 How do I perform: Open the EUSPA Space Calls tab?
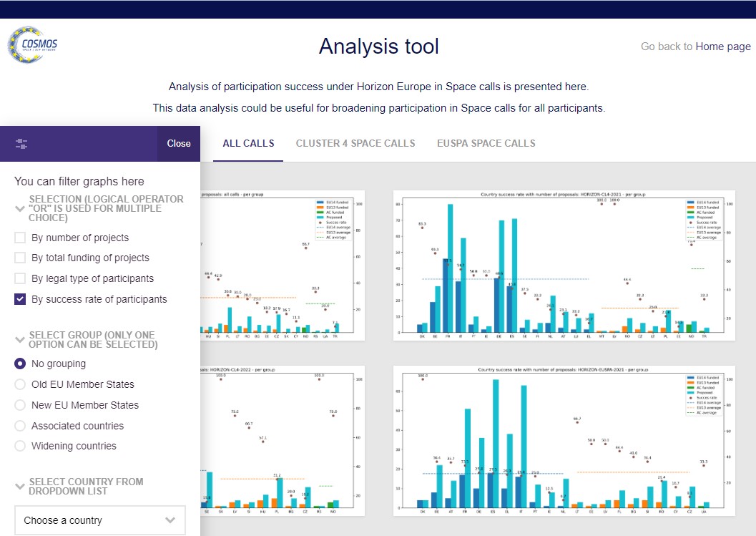pos(486,143)
